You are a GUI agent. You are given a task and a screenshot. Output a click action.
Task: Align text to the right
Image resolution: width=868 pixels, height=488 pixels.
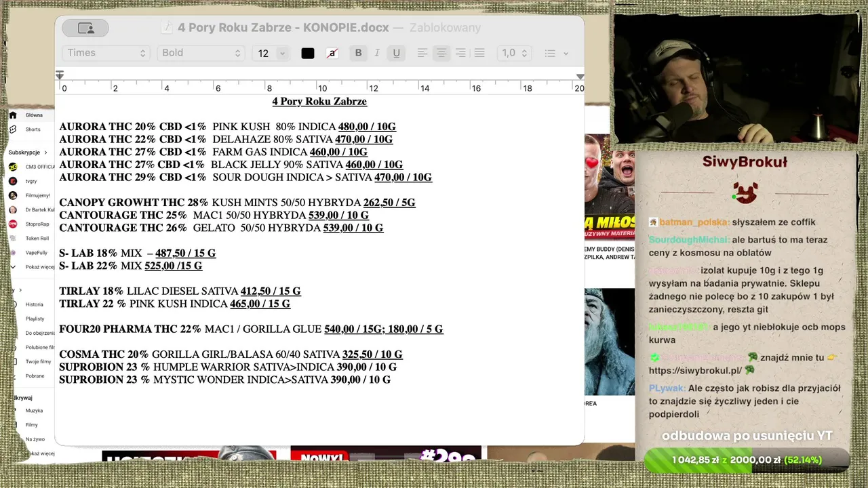pos(460,53)
